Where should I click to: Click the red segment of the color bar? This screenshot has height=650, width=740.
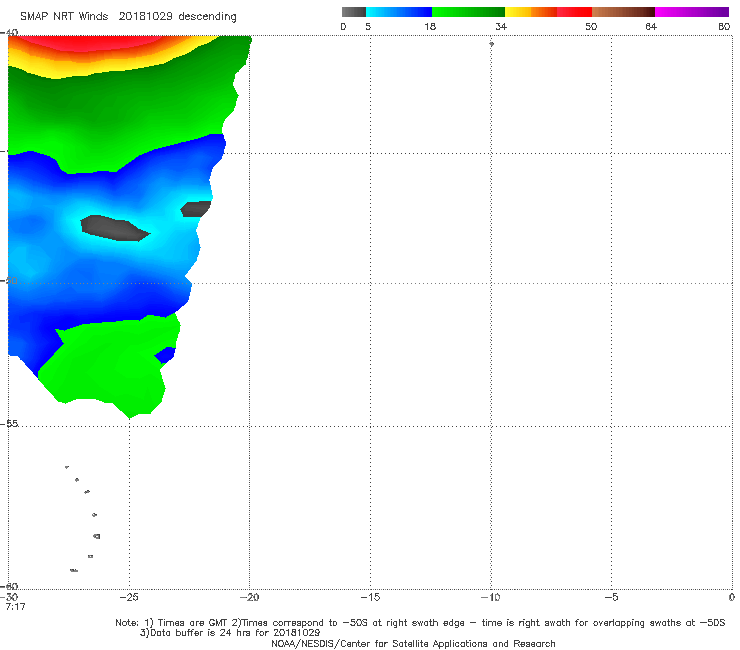click(574, 12)
